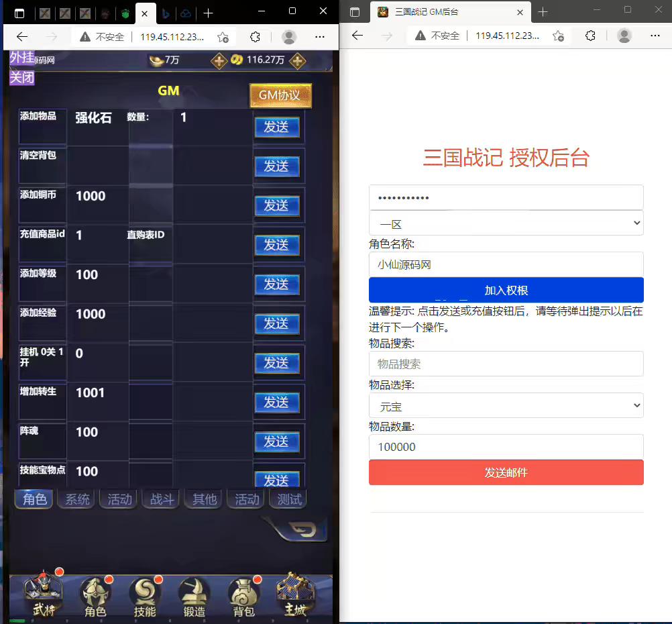
Task: Open extensions icon in left browser
Action: point(255,37)
